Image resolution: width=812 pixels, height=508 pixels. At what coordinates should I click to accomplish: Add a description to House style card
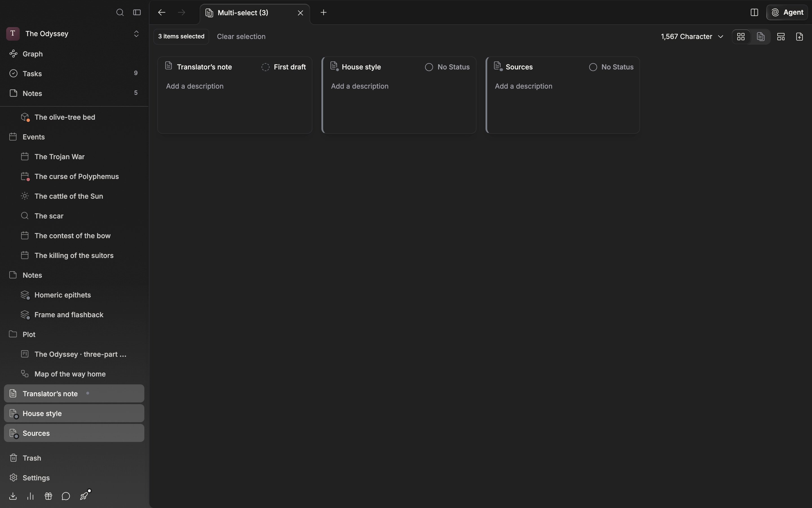click(x=360, y=86)
